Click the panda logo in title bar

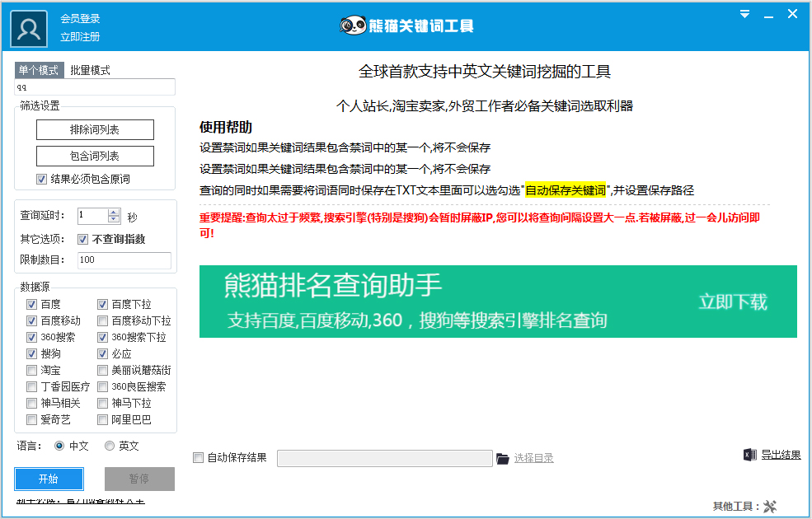pos(353,26)
